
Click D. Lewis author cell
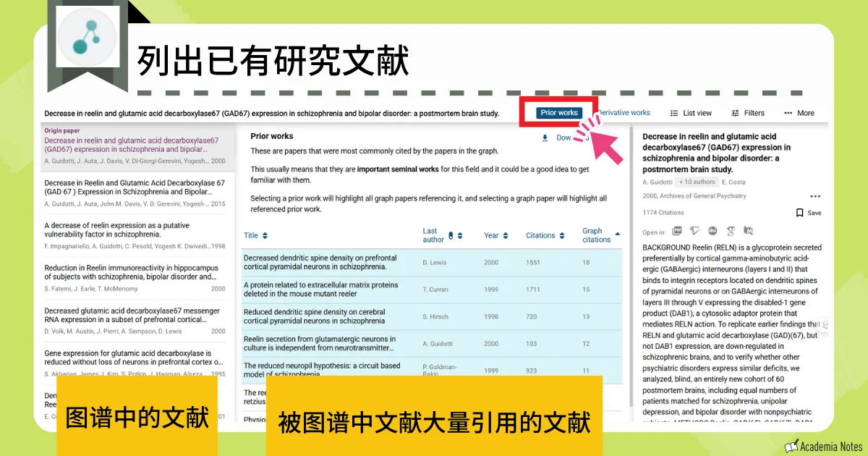(435, 263)
